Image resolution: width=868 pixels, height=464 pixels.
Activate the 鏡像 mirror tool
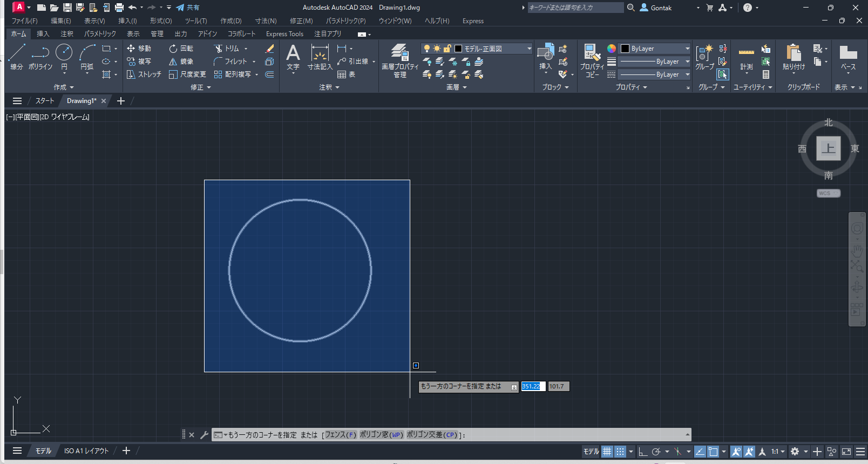(181, 62)
